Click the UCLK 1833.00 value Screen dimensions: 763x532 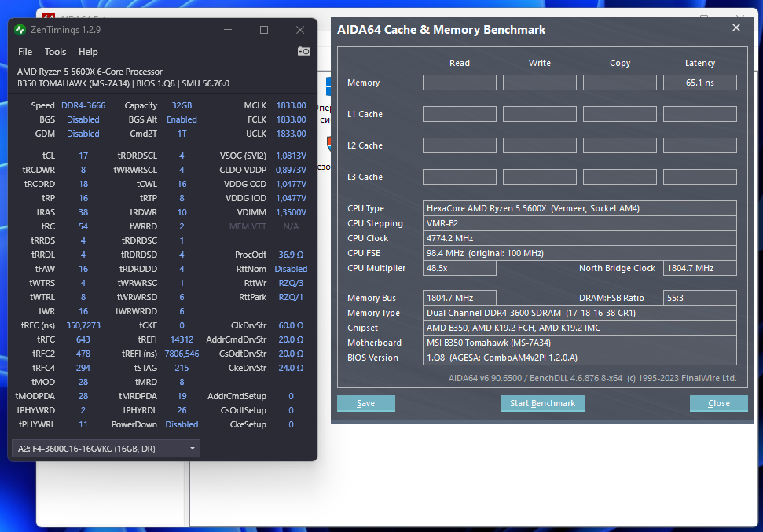tap(291, 134)
